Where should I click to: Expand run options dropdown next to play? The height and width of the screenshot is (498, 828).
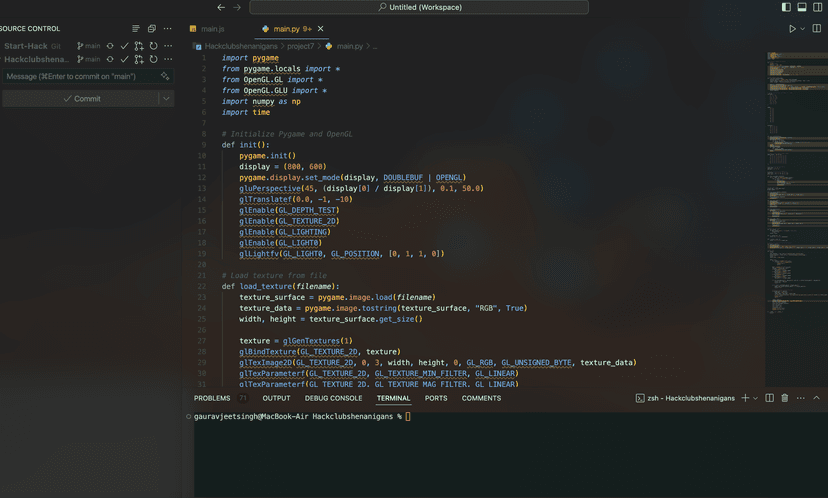802,29
